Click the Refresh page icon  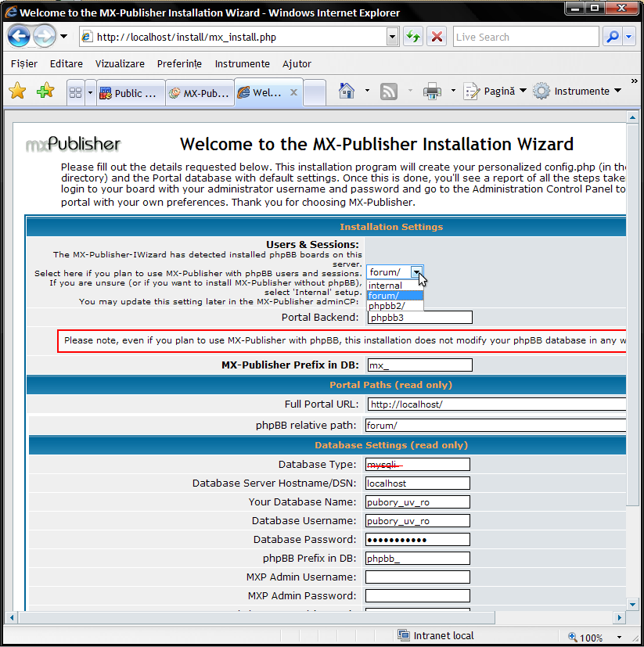point(413,37)
